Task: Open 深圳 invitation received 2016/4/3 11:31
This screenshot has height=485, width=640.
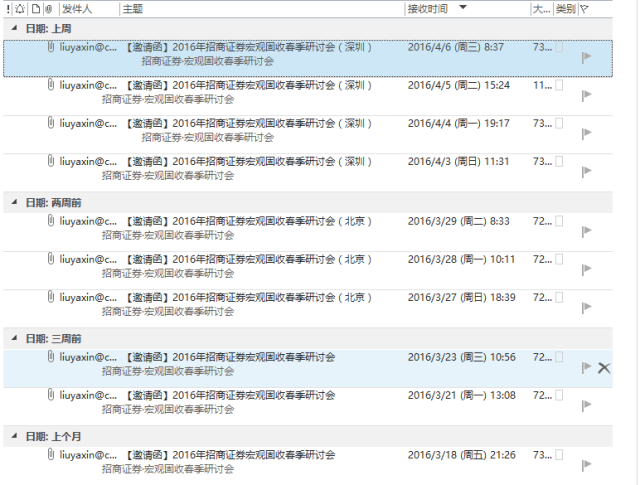Action: tap(308, 172)
